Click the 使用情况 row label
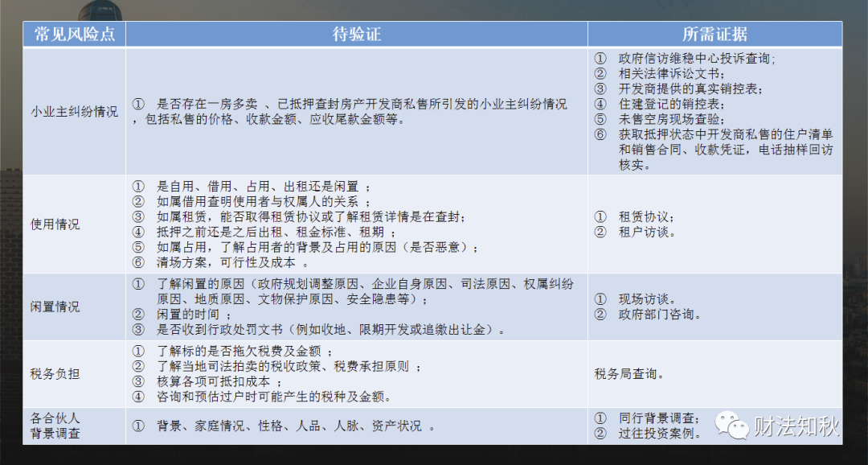The image size is (868, 465). point(55,224)
